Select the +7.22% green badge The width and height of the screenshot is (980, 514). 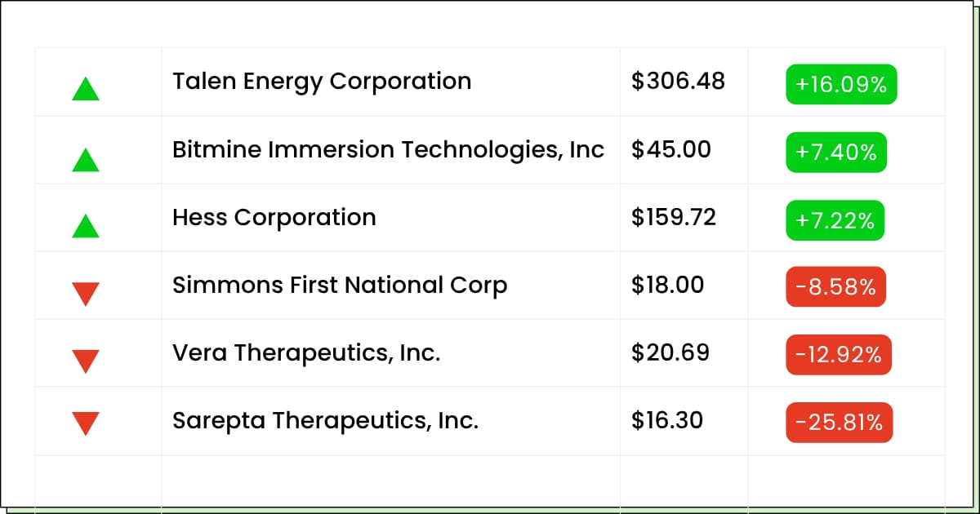point(835,220)
